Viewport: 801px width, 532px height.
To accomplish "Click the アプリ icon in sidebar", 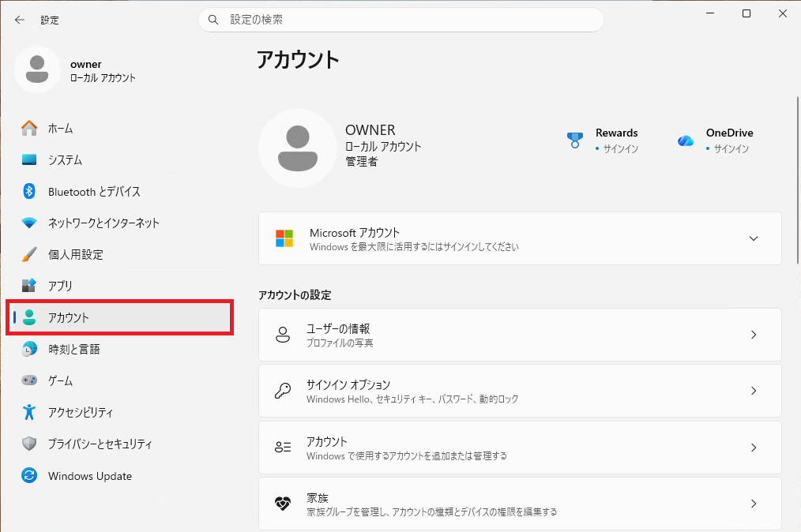I will tap(29, 286).
